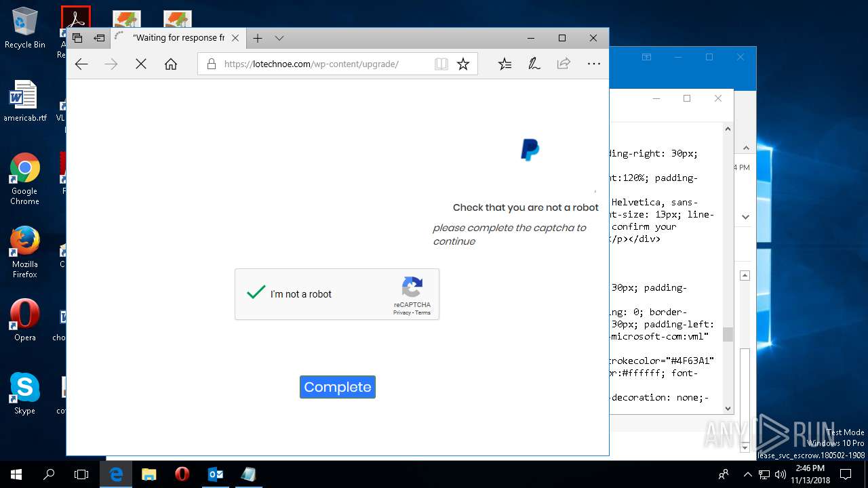Open the Favorites hub
Screen dimensions: 868x488
pos(505,64)
